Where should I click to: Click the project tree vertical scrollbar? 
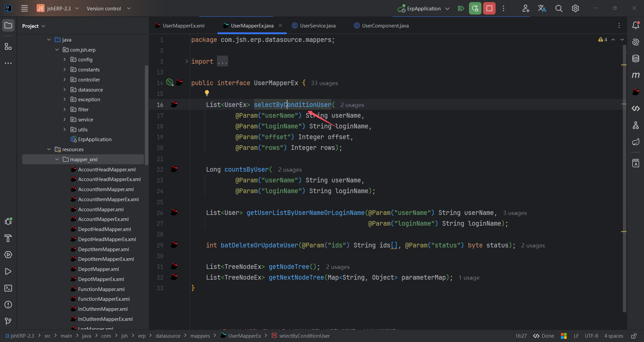pyautogui.click(x=146, y=115)
